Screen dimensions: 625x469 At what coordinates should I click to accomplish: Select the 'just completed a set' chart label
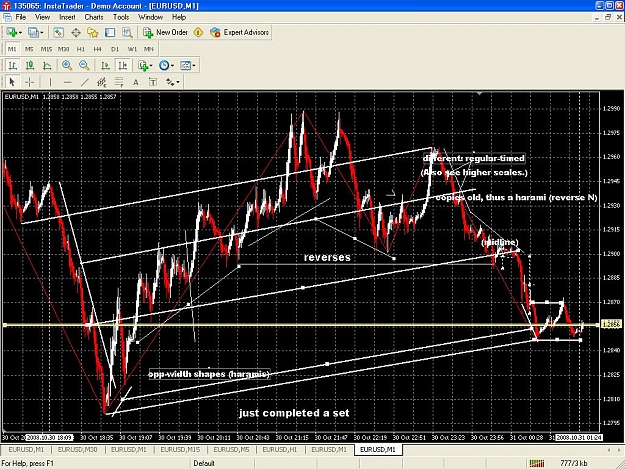(294, 413)
